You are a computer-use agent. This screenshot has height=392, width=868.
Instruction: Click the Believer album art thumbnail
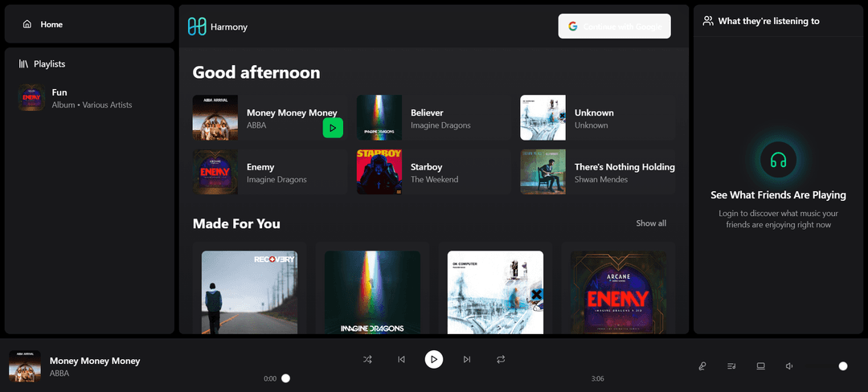(379, 118)
